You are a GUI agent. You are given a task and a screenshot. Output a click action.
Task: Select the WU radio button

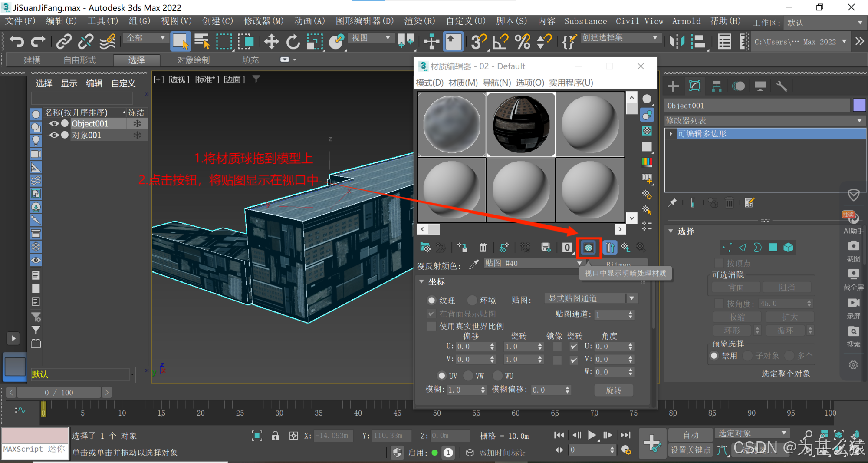pyautogui.click(x=498, y=375)
